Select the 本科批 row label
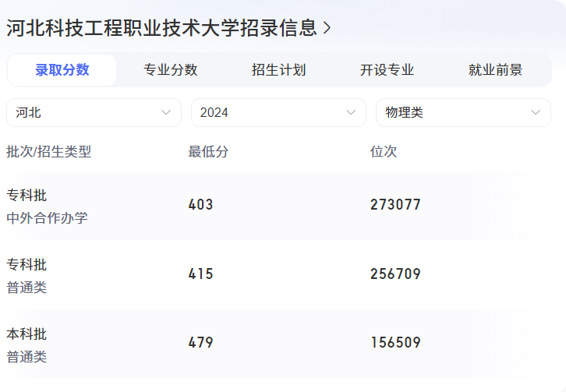 pos(27,334)
